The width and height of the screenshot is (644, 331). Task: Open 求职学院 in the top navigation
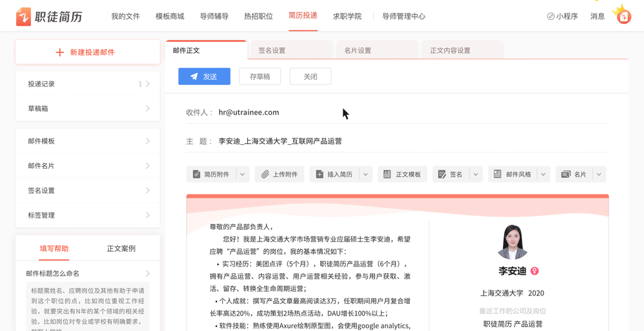click(348, 17)
